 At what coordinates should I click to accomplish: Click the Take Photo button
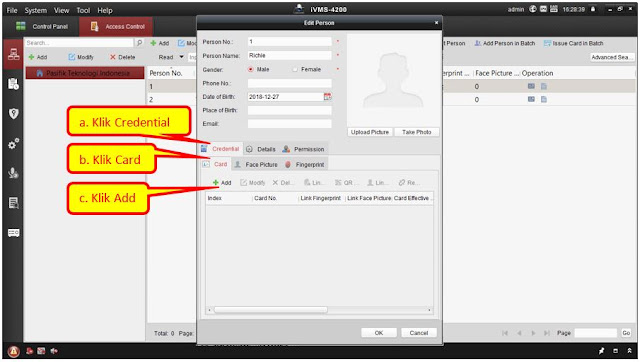click(x=416, y=132)
